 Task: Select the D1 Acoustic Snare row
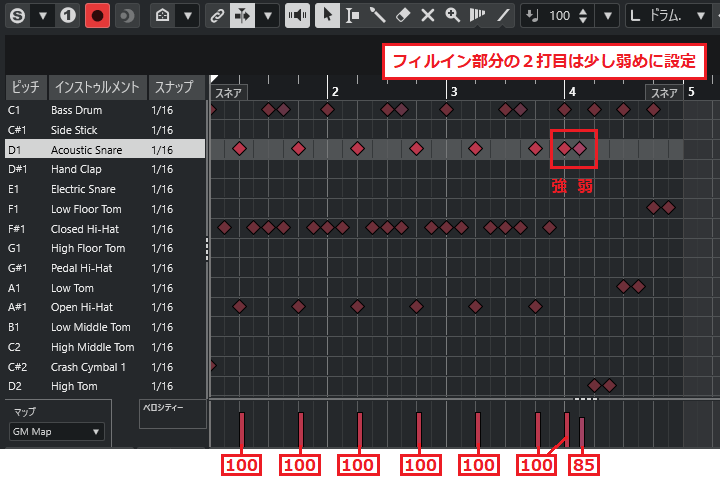(x=105, y=150)
